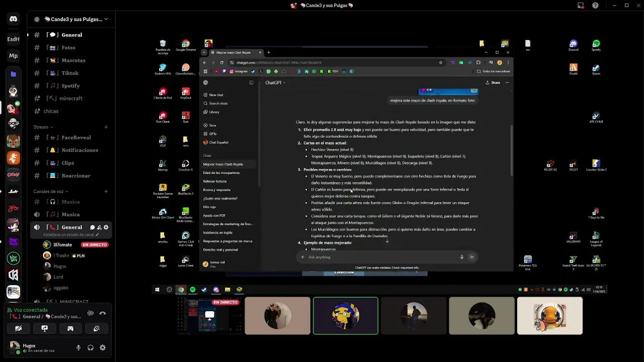This screenshot has width=644, height=362.
Task: Open the EsdH server in sidebar
Action: click(x=13, y=39)
